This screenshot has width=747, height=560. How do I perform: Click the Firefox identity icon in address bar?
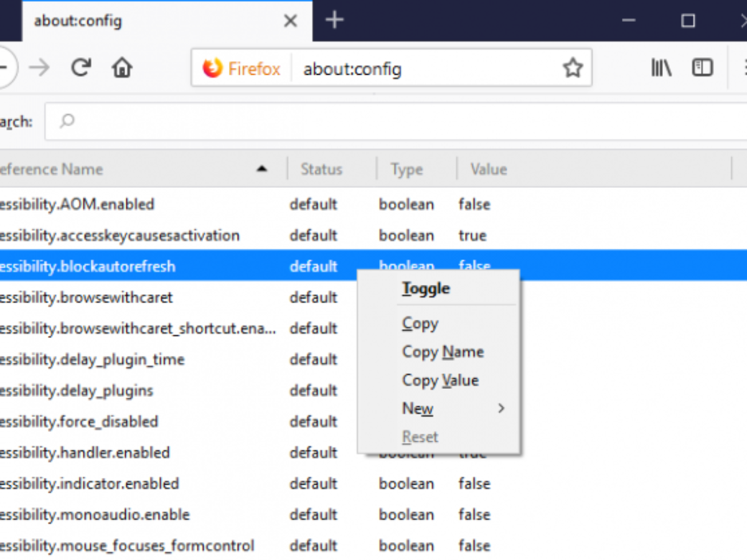pos(212,68)
